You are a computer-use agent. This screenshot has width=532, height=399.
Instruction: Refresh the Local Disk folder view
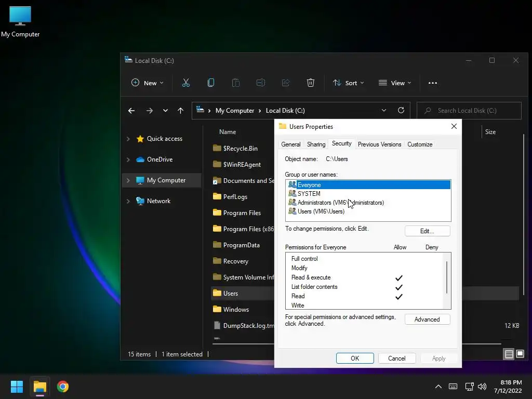pos(401,110)
